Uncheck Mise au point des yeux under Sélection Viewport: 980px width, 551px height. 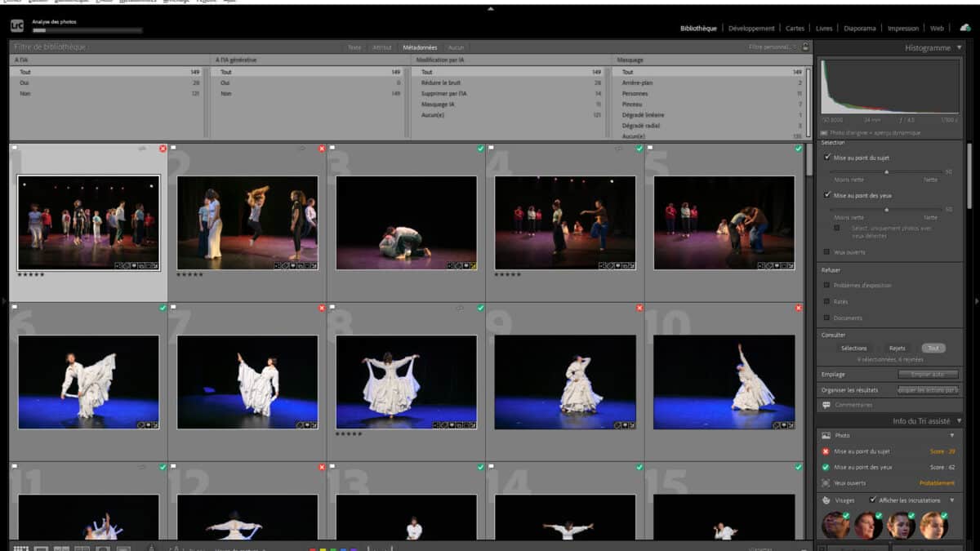point(827,196)
